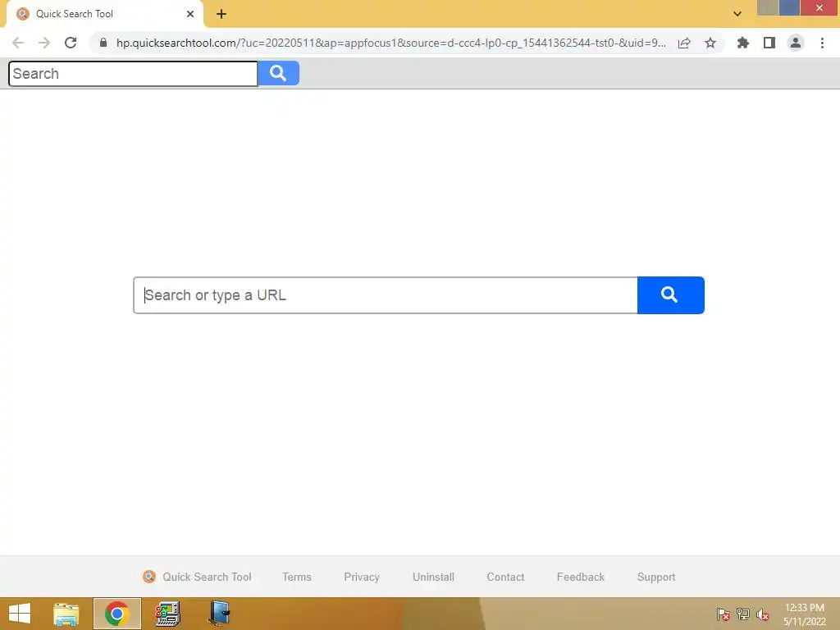Open the Quick Search Tool footer link

(197, 577)
